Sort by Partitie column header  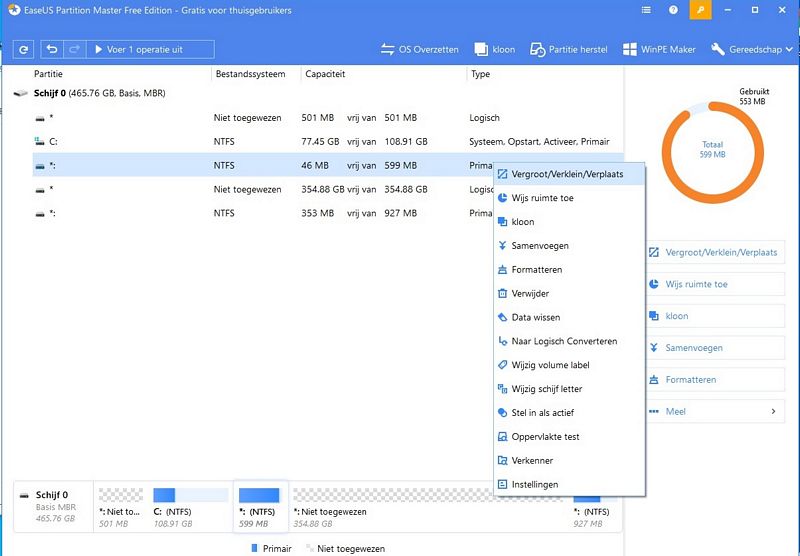coord(48,74)
